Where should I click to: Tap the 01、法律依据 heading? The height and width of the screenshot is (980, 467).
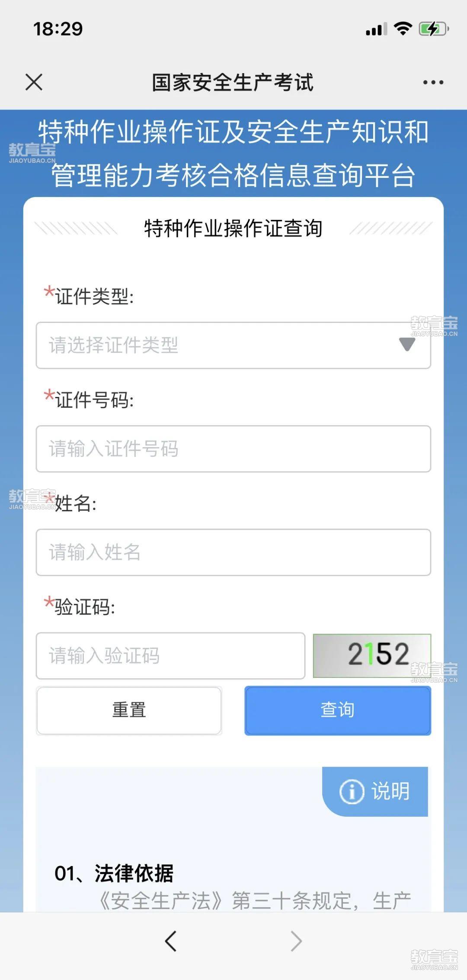(114, 873)
